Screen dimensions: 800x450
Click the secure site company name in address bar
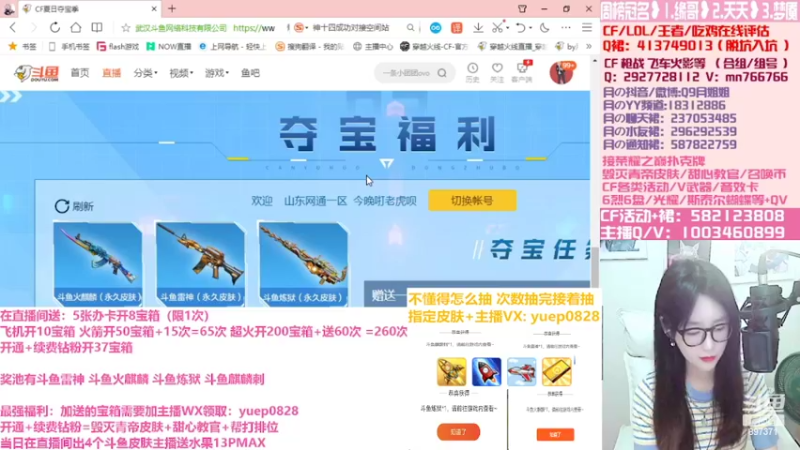click(x=181, y=28)
